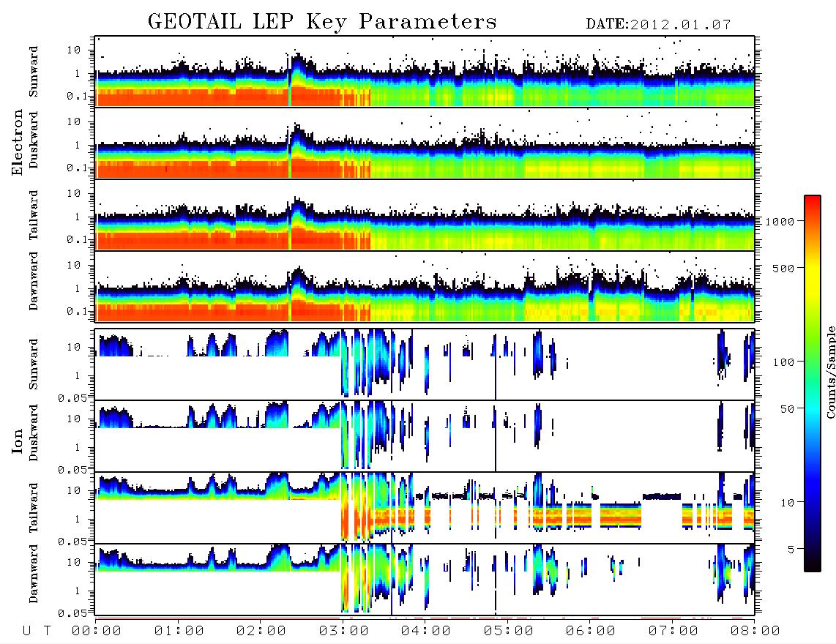Select the Electron 'Tailward' panel label
This screenshot has width=836, height=644.
tap(34, 215)
